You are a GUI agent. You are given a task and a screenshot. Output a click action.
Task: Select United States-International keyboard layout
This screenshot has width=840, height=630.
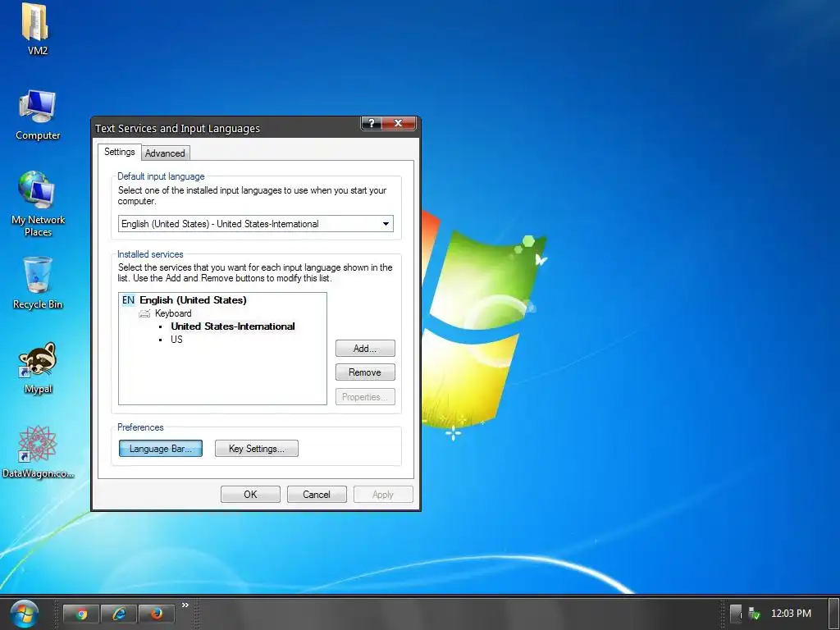coord(233,326)
